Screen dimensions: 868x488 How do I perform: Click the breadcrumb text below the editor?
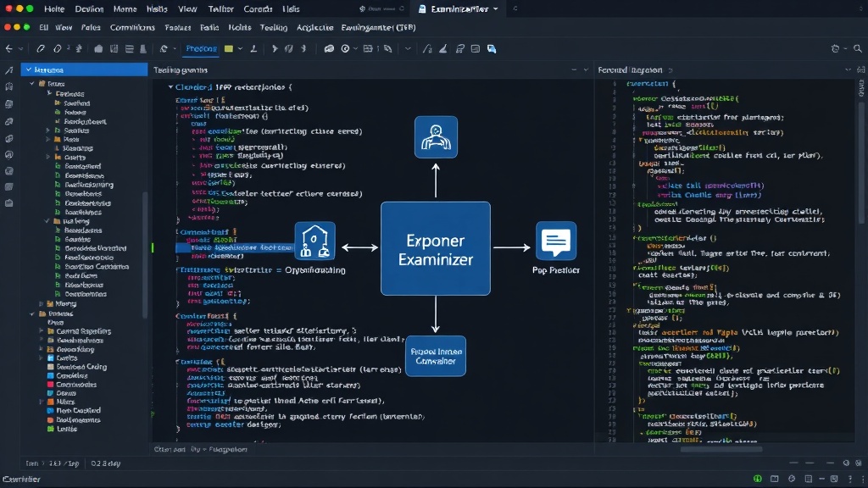pyautogui.click(x=200, y=449)
